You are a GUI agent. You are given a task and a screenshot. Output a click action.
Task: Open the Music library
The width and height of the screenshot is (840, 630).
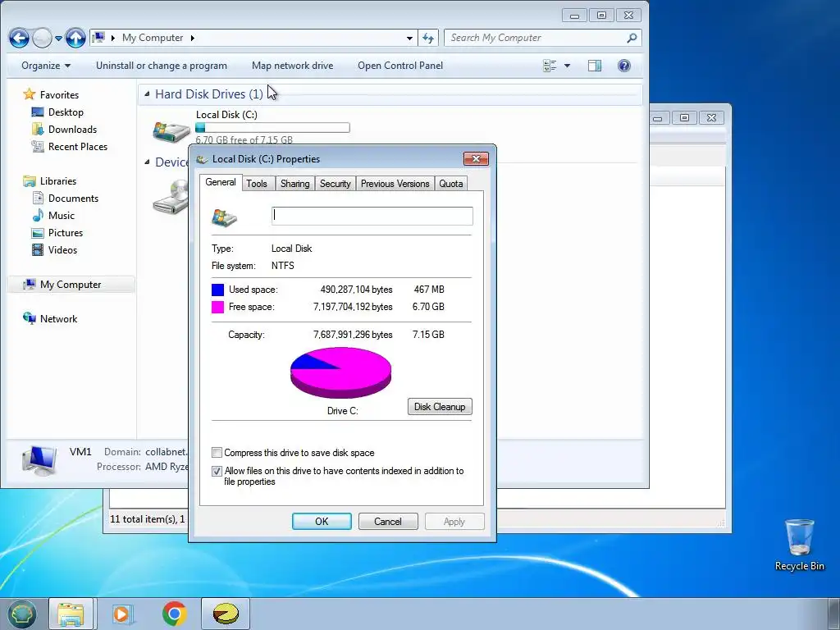point(61,216)
